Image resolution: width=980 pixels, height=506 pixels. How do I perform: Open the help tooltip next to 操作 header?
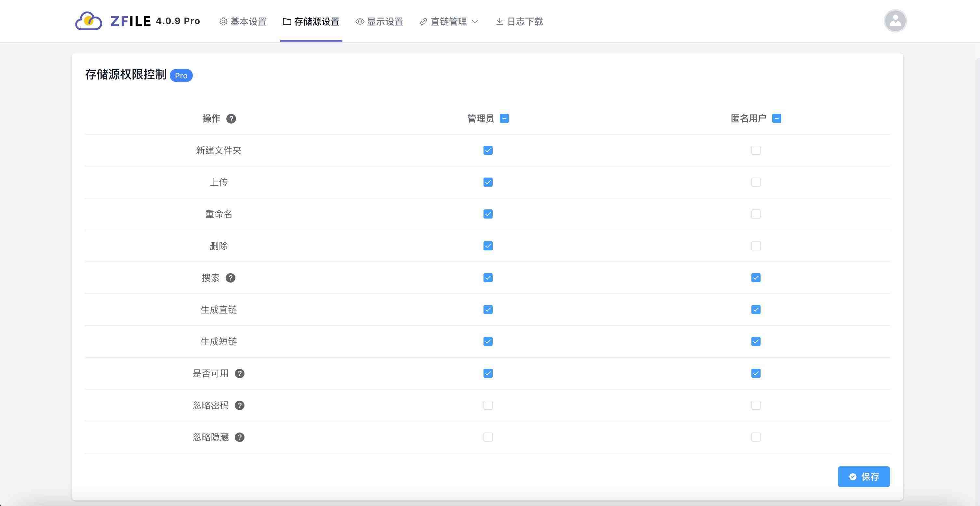coord(232,119)
